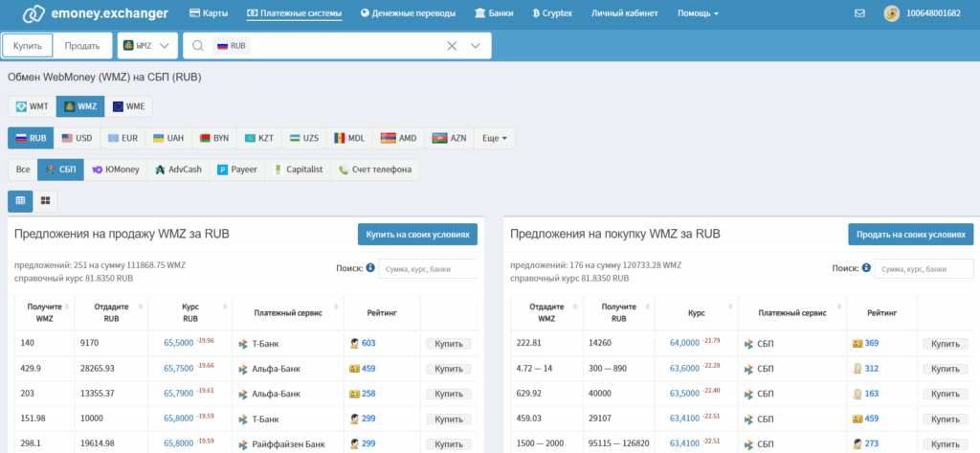The width and height of the screenshot is (980, 453).
Task: Open the Банки menu
Action: click(x=495, y=13)
